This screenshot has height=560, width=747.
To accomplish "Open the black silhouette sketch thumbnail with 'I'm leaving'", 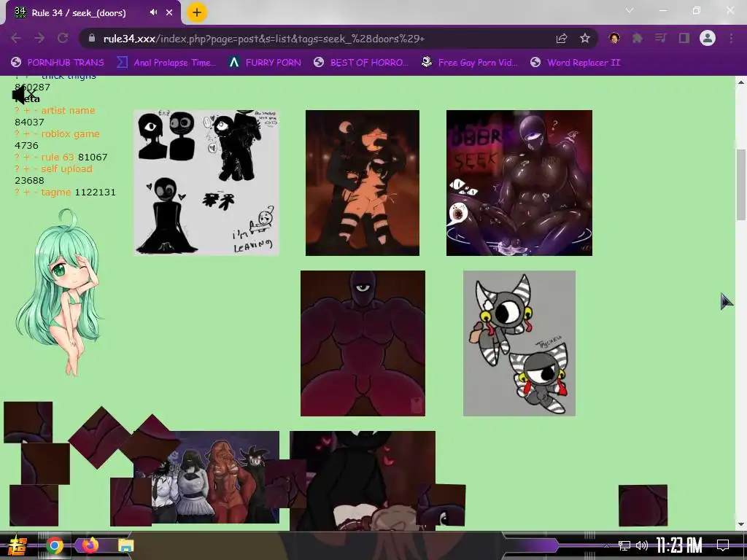I will pos(206,183).
